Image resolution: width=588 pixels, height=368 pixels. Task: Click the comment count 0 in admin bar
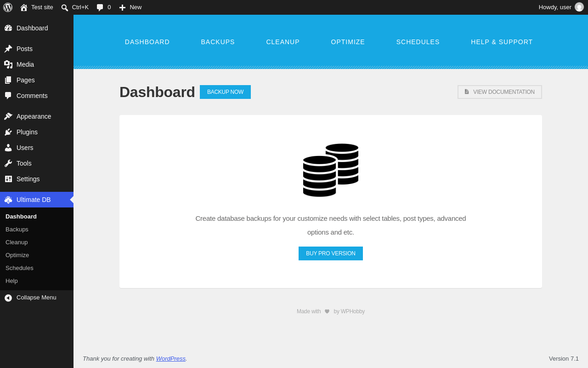click(109, 7)
